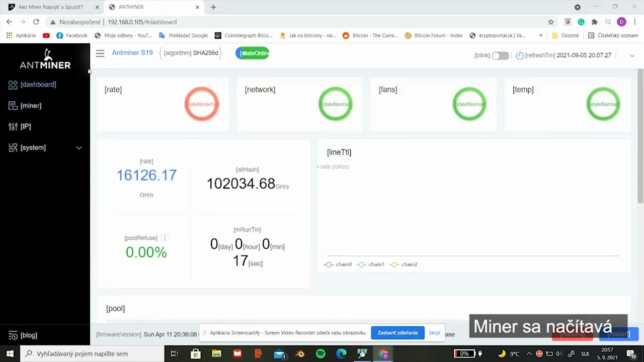Click the blue restart button
This screenshot has height=362, width=644.
point(619,334)
